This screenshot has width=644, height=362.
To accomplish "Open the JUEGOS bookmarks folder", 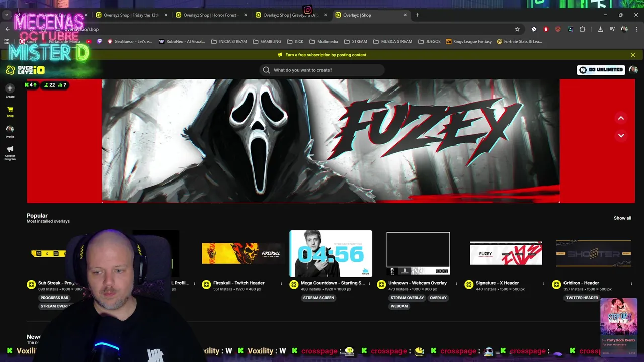I will tap(429, 41).
